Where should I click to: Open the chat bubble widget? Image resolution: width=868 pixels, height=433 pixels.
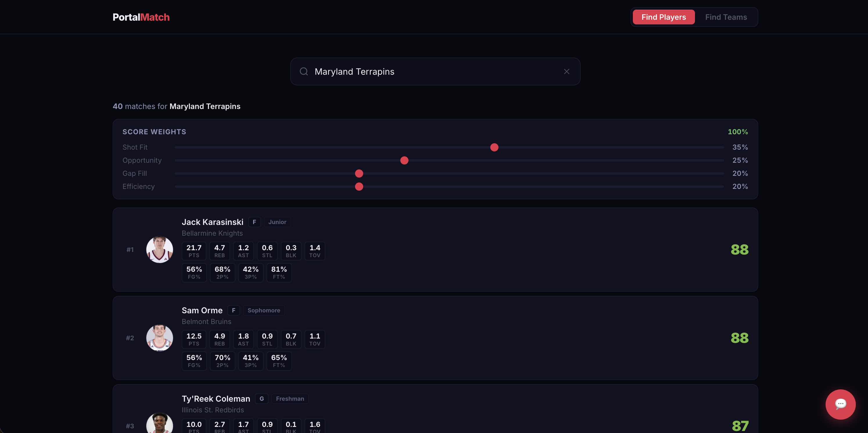840,404
